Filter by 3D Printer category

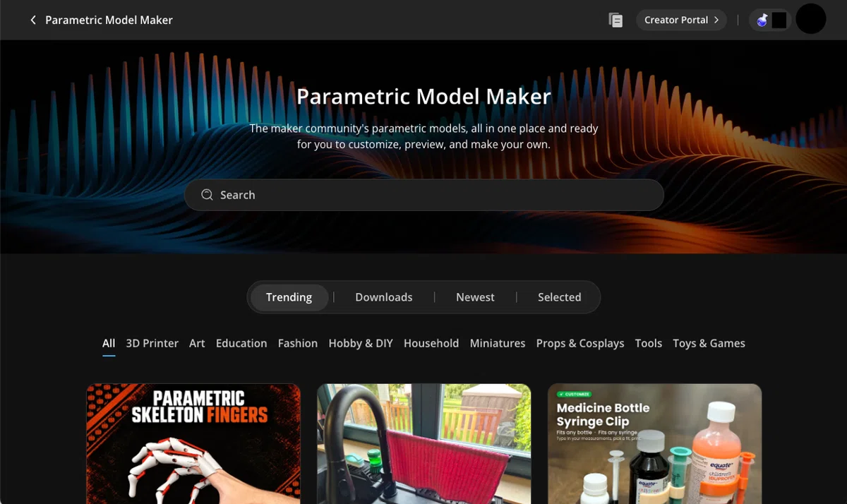tap(152, 343)
